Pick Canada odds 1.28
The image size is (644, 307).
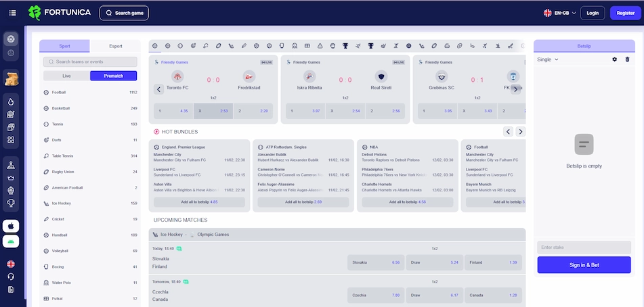point(493,295)
